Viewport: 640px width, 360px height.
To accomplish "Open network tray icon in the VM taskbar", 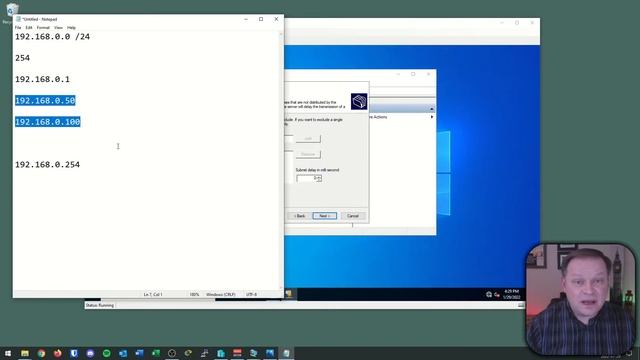I will [489, 294].
